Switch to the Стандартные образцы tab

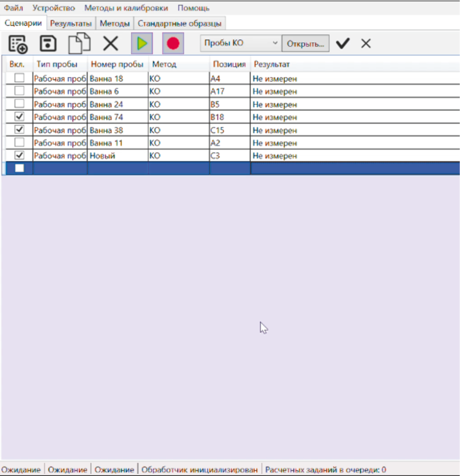pyautogui.click(x=180, y=23)
